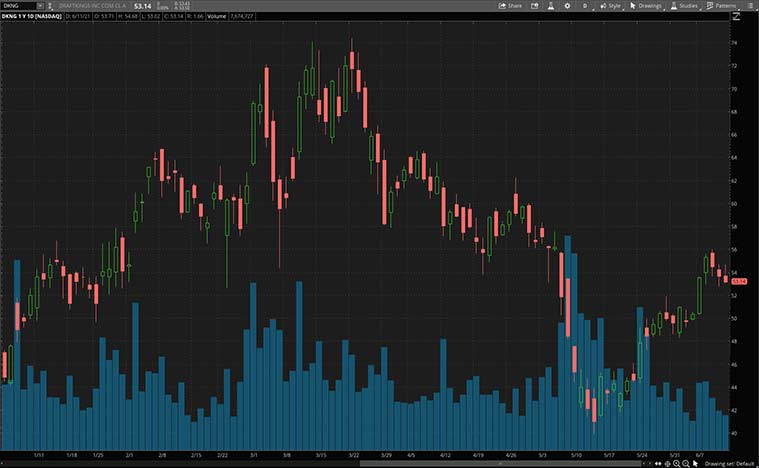Click the chart settings gear icon
This screenshot has width=759, height=468.
pos(567,6)
